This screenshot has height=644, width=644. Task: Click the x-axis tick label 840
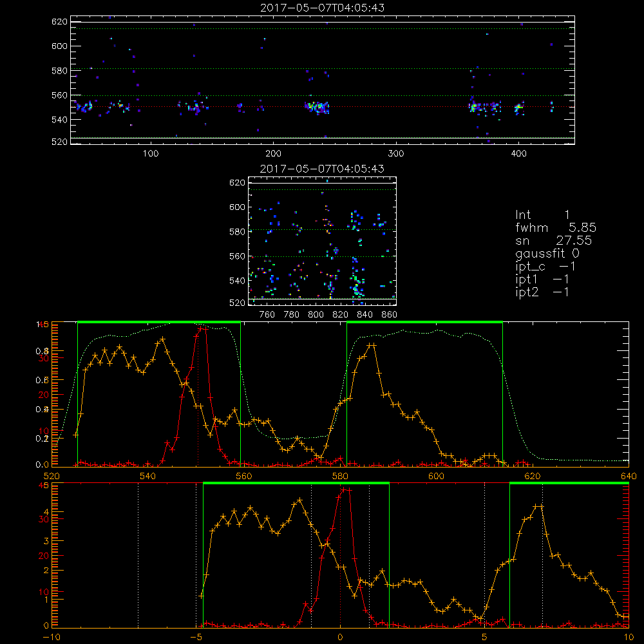coord(365,315)
